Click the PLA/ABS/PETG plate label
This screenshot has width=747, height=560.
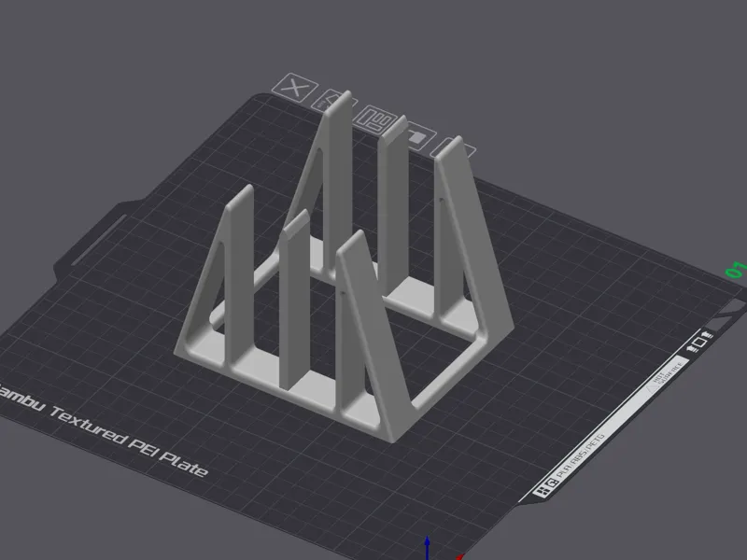[581, 455]
